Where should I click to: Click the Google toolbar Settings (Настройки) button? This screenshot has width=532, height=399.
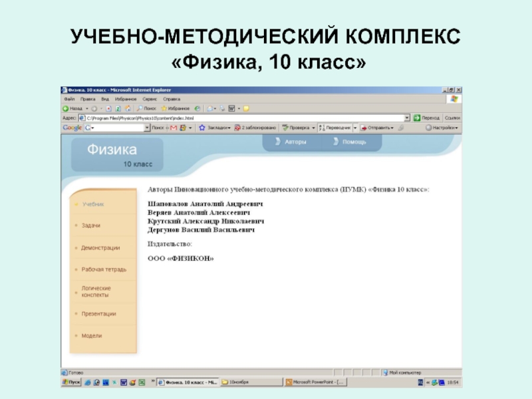[442, 128]
